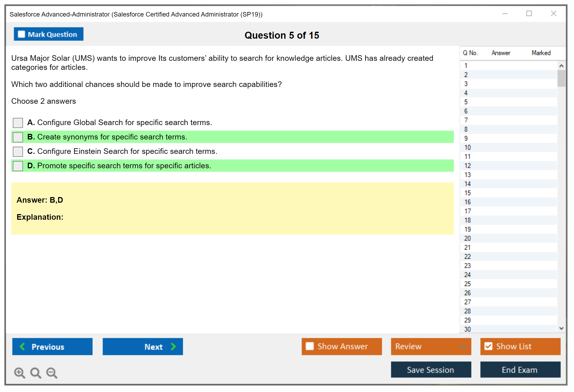Click the question list scrollbar thumb

pyautogui.click(x=561, y=78)
